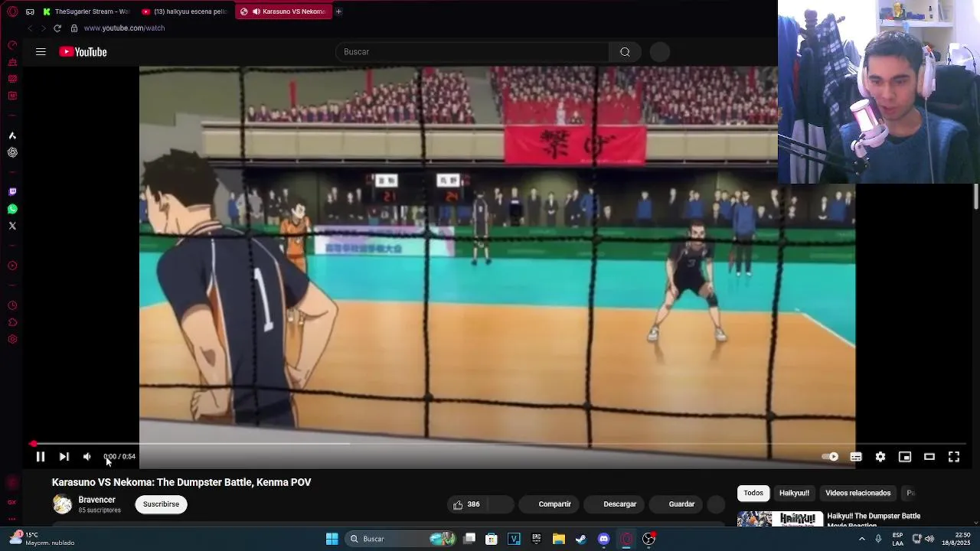Open Twitch in the Opera sidebar
The width and height of the screenshot is (980, 551).
12,192
